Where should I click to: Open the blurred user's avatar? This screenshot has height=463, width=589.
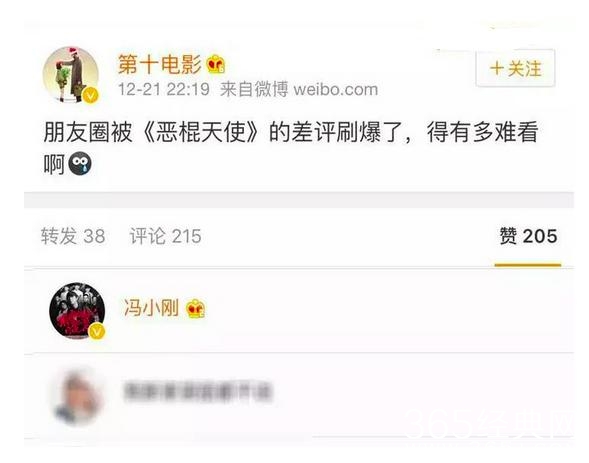coord(77,398)
